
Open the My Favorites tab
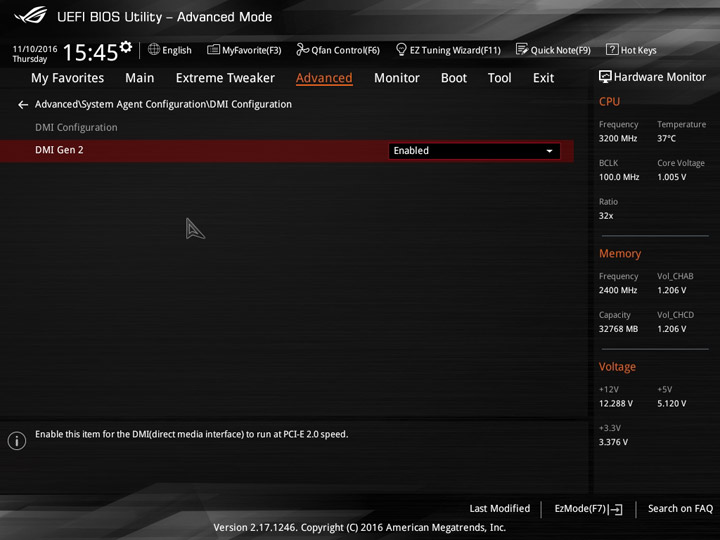pyautogui.click(x=68, y=78)
